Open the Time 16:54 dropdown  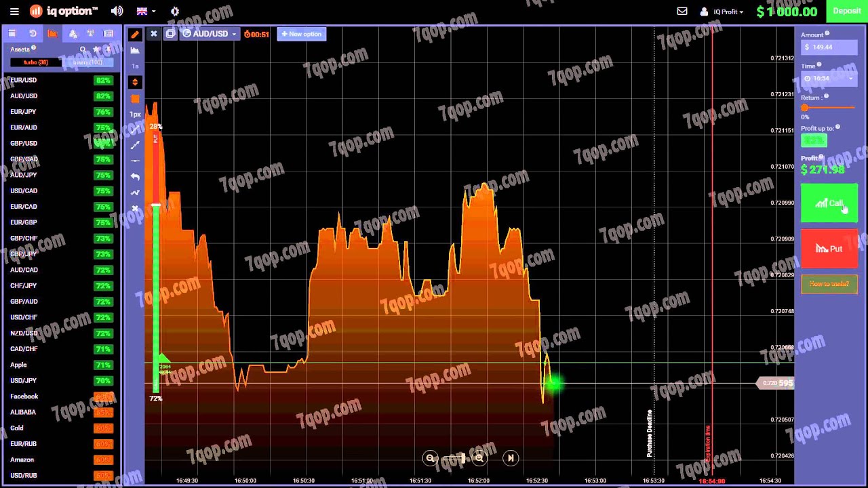(829, 79)
